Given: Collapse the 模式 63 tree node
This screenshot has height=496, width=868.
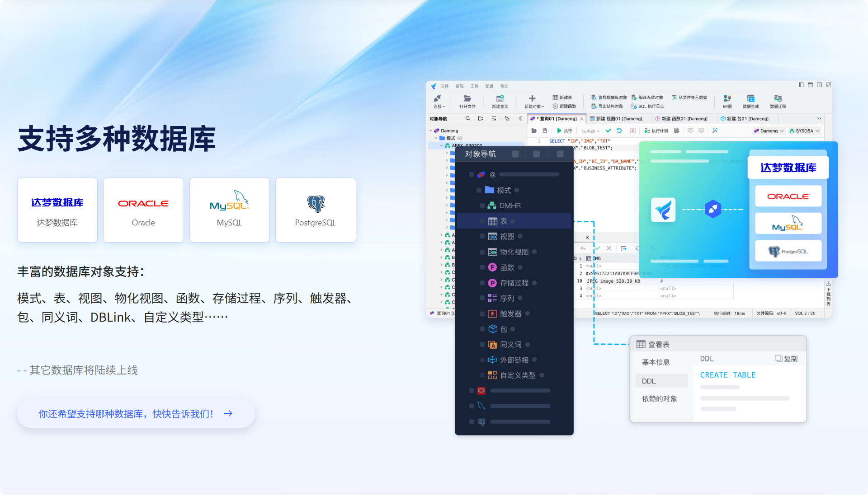Looking at the screenshot, I should pyautogui.click(x=436, y=138).
